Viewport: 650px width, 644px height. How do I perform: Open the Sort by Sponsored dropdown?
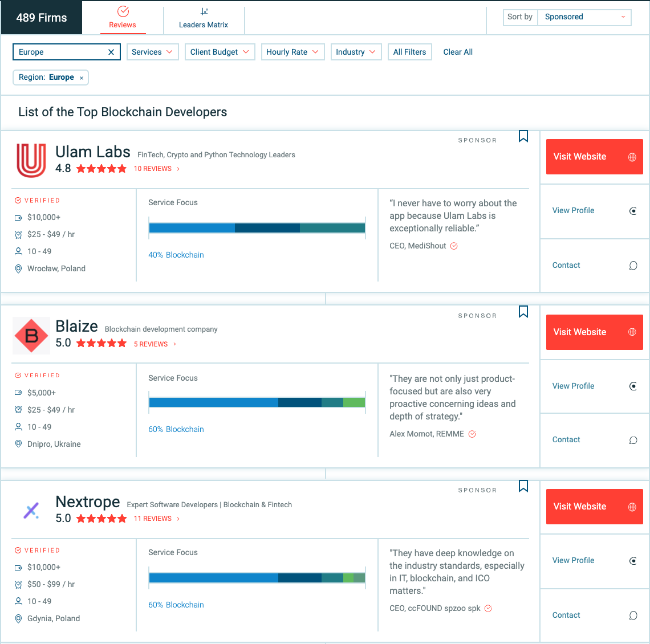(x=584, y=17)
